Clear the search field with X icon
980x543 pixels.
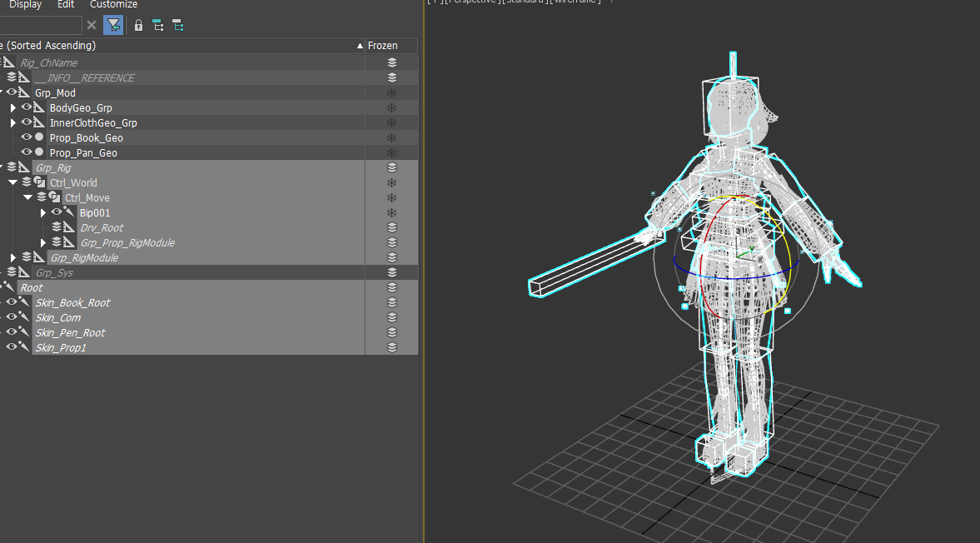point(92,25)
